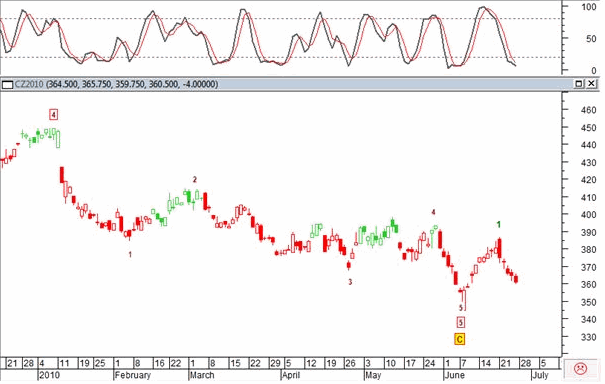Click the March month label

tap(202, 375)
